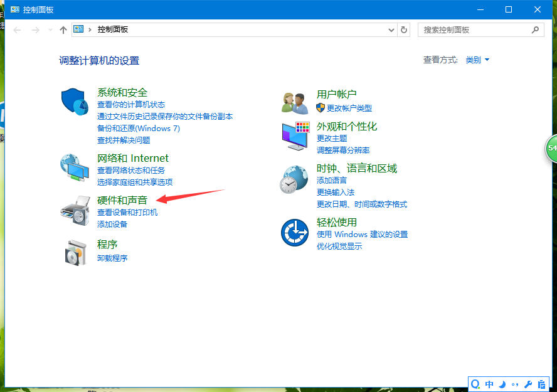Open the input method toolbox wrench icon
This screenshot has height=392, width=557.
pos(528,383)
